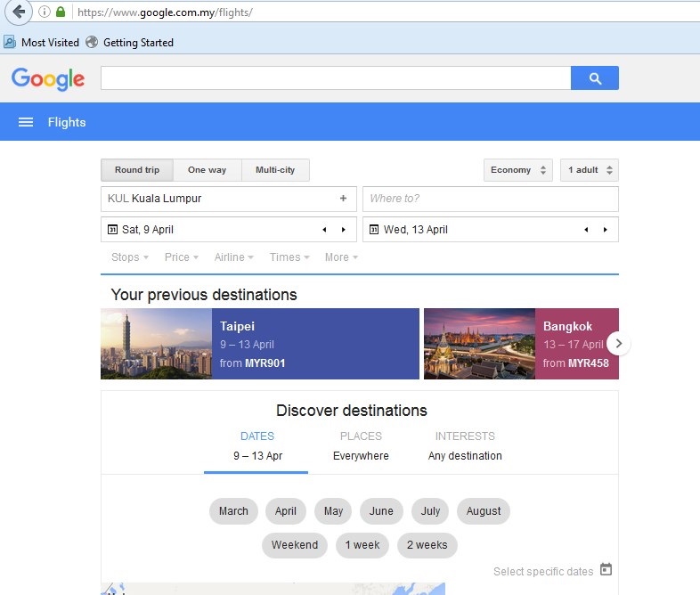Click the KUL Kuala Lumpur origin field
700x595 pixels.
[229, 199]
